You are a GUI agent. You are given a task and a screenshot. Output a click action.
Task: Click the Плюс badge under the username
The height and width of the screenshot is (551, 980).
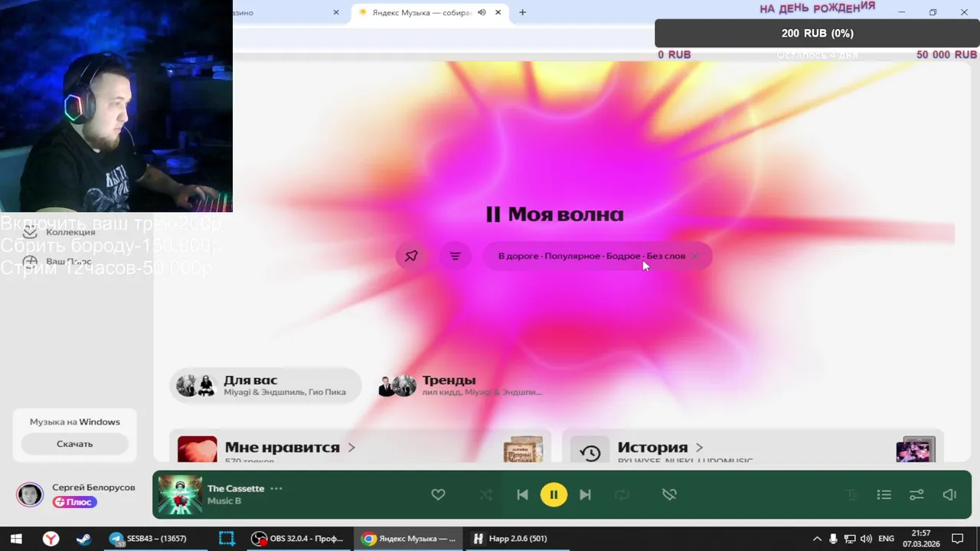(74, 502)
